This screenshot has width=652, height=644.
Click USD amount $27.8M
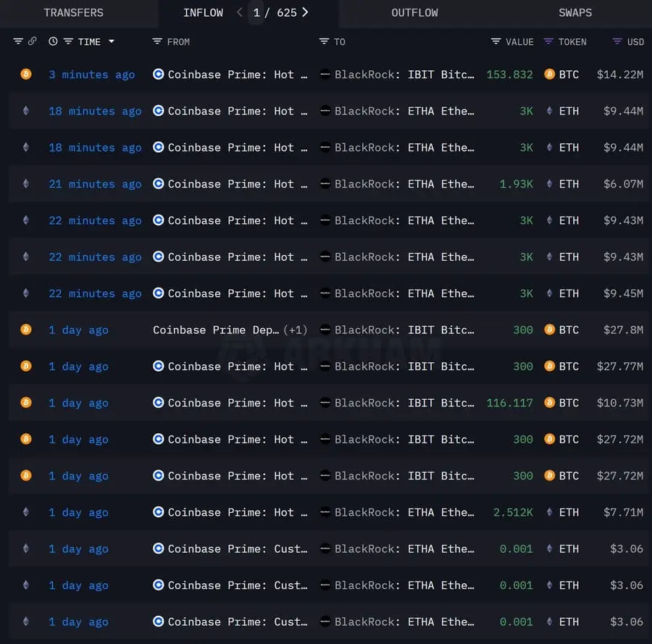(x=623, y=330)
